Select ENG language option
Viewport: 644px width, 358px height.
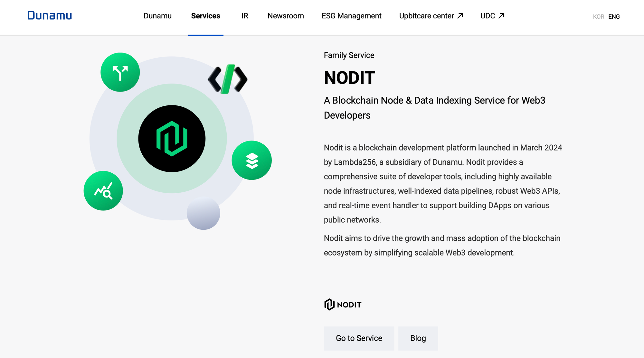pyautogui.click(x=614, y=17)
